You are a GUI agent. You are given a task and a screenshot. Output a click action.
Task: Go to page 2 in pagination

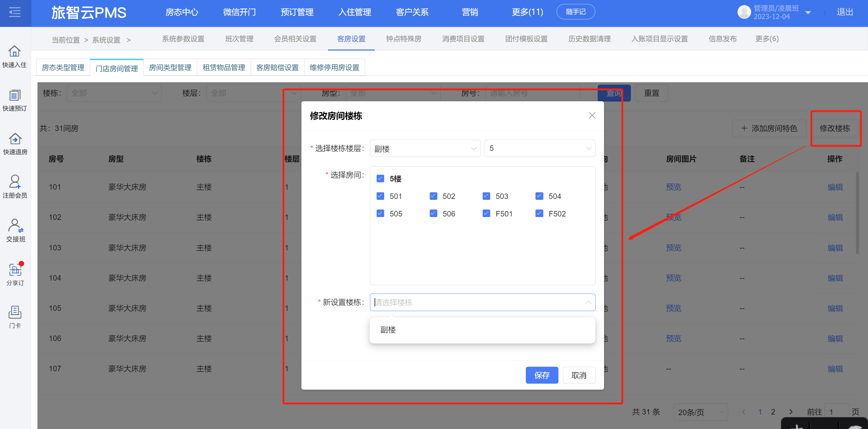coord(773,412)
